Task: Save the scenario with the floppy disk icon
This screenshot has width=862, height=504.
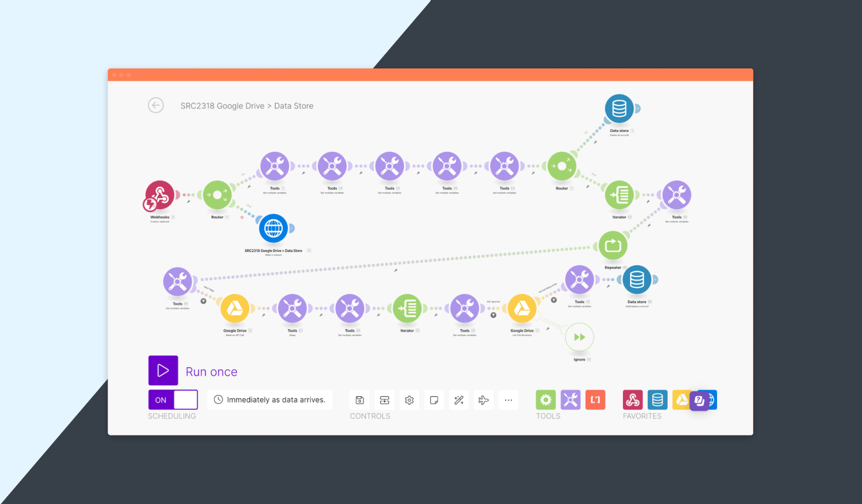Action: [360, 400]
